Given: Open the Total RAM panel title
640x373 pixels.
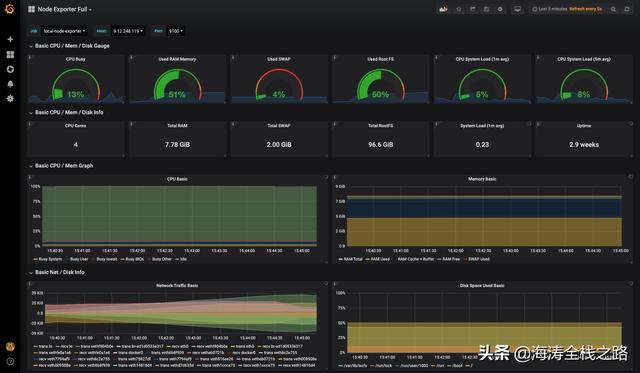Looking at the screenshot, I should point(177,126).
